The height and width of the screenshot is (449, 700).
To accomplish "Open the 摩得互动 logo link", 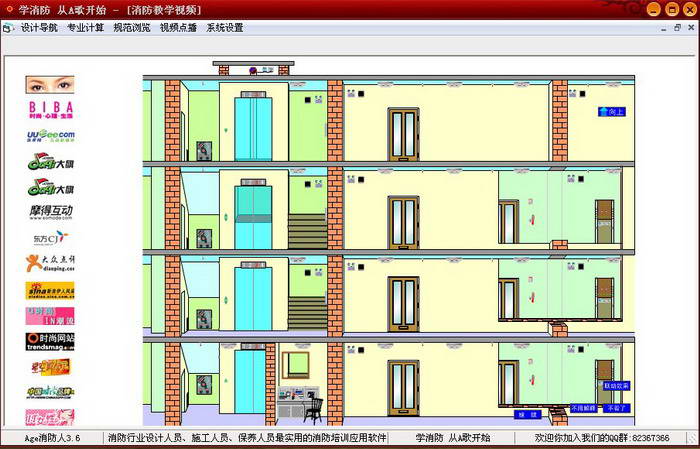I will coord(51,212).
